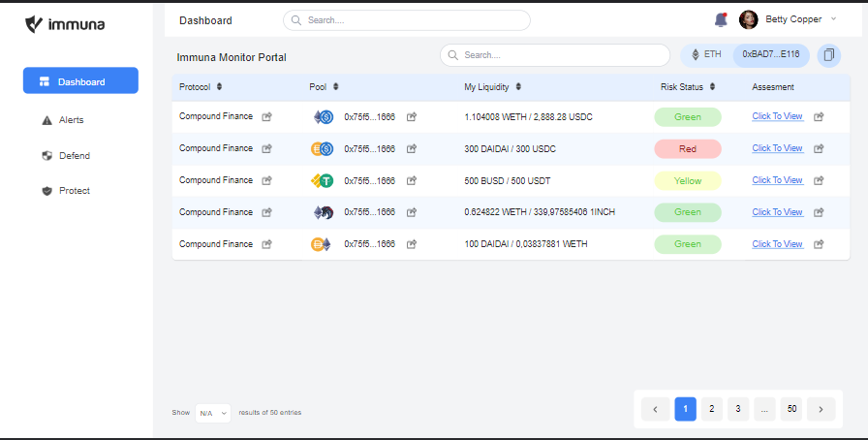Click Green risk badge in WETH/USDC row

click(x=688, y=117)
